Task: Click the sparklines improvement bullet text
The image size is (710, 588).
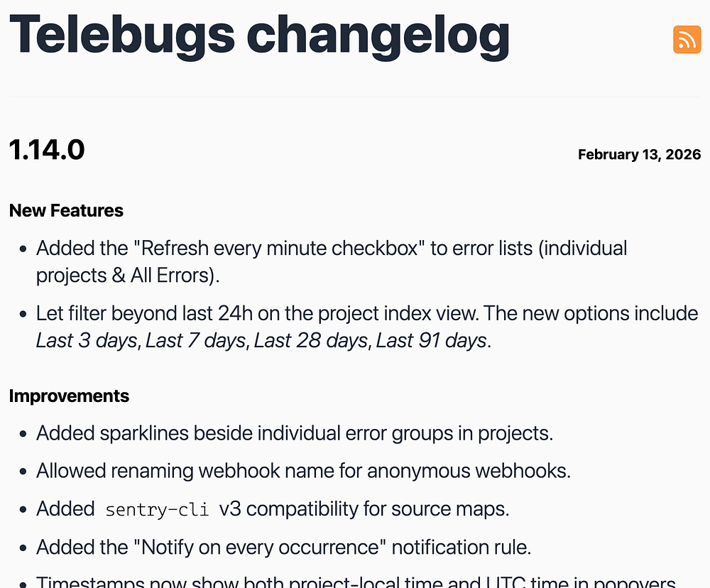Action: 295,433
